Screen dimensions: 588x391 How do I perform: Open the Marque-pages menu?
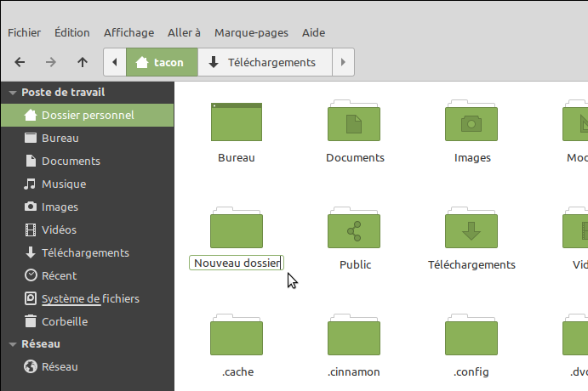pyautogui.click(x=251, y=32)
